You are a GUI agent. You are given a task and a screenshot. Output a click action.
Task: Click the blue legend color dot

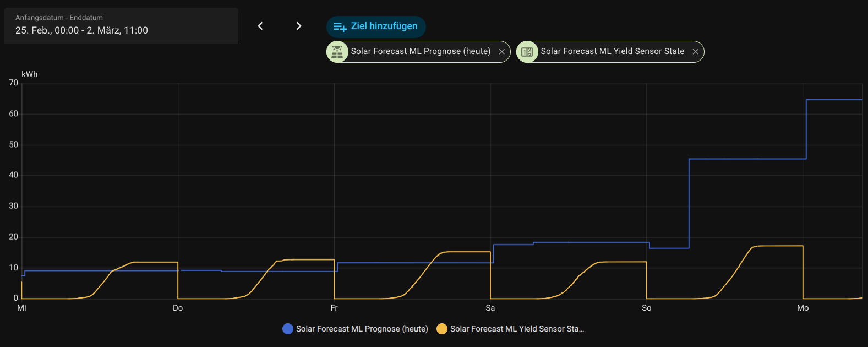[x=287, y=329]
